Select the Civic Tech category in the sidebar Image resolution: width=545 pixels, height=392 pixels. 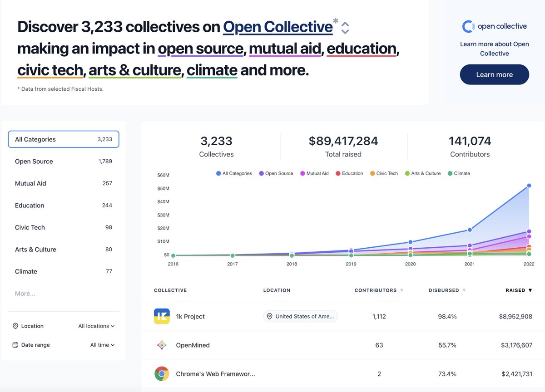point(30,227)
